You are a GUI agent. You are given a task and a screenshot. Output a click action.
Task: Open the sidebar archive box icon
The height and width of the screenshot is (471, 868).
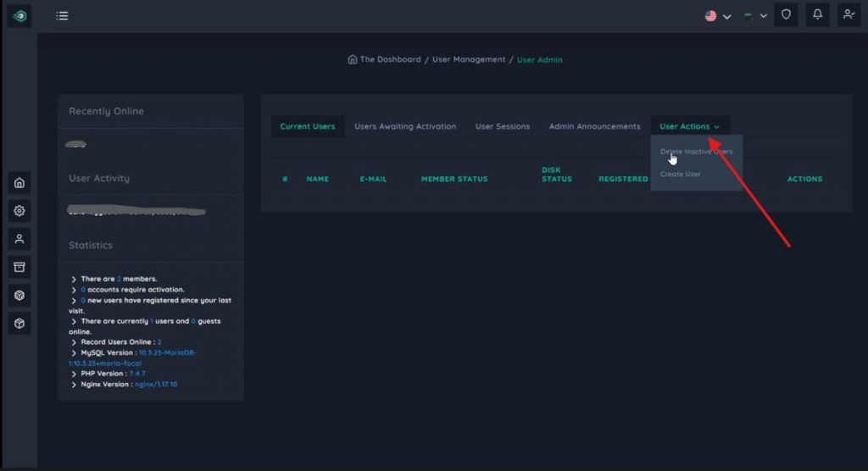19,268
